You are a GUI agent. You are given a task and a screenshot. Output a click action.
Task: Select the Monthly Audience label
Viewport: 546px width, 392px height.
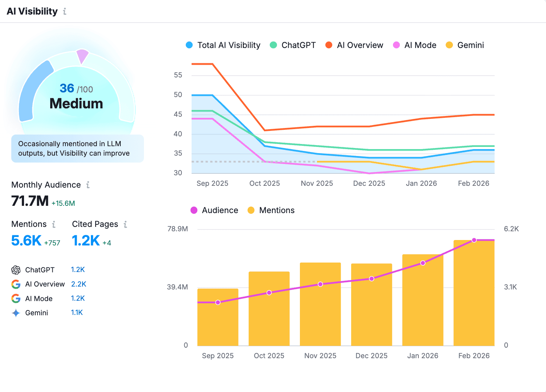[46, 185]
